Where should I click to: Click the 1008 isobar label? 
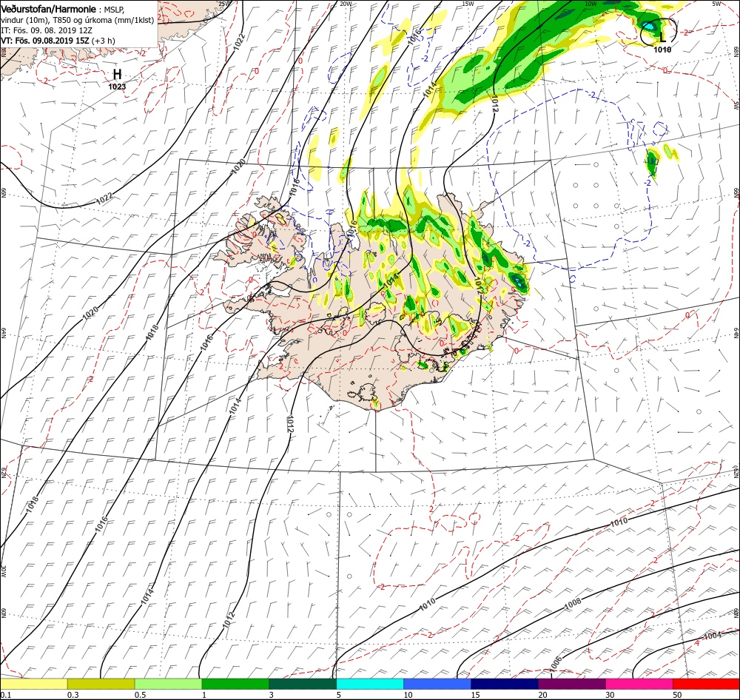point(573,604)
